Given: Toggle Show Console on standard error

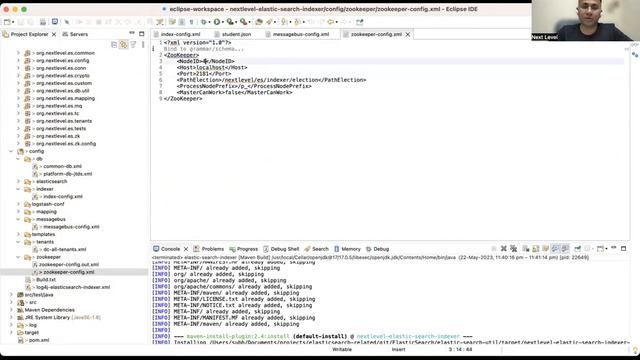Looking at the screenshot, I should [x=565, y=249].
